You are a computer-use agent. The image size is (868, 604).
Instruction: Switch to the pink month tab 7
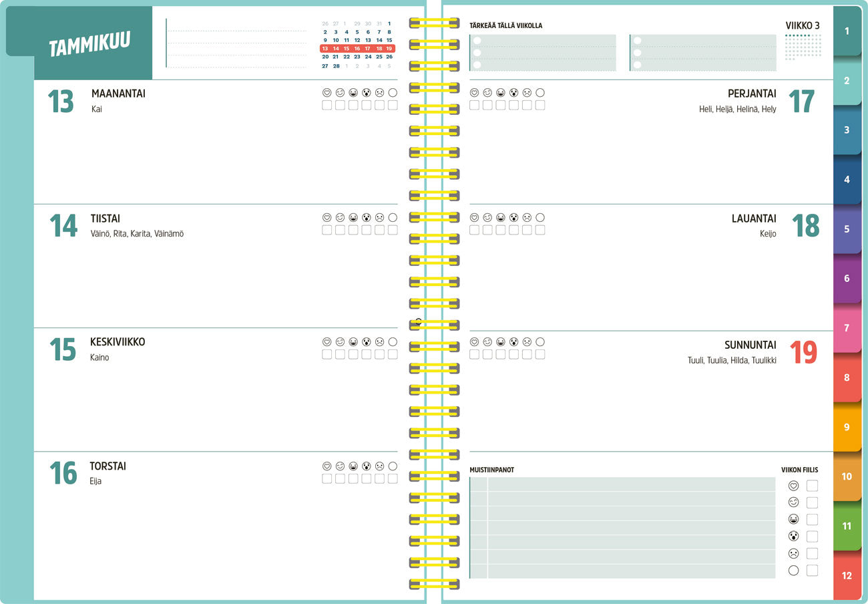[x=847, y=328]
